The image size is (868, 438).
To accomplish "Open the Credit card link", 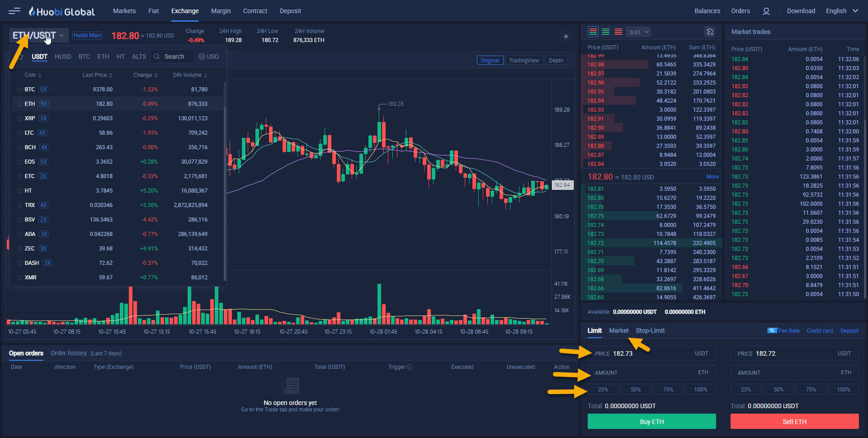I will (x=820, y=331).
